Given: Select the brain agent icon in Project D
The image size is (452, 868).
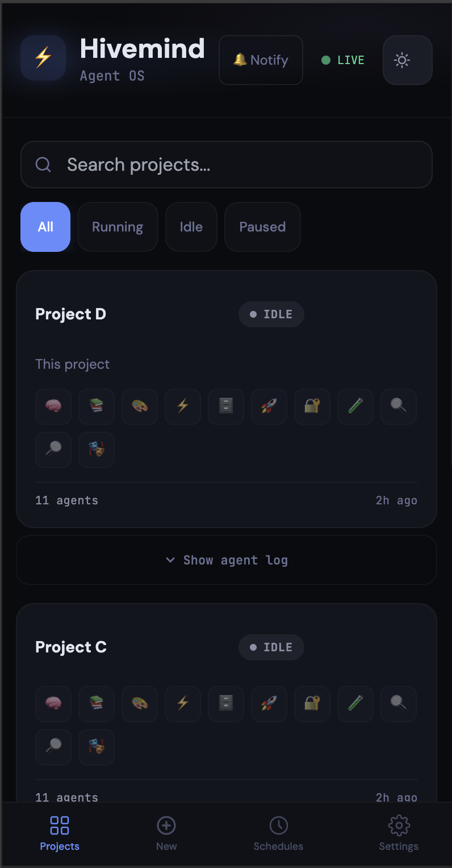Looking at the screenshot, I should (53, 407).
